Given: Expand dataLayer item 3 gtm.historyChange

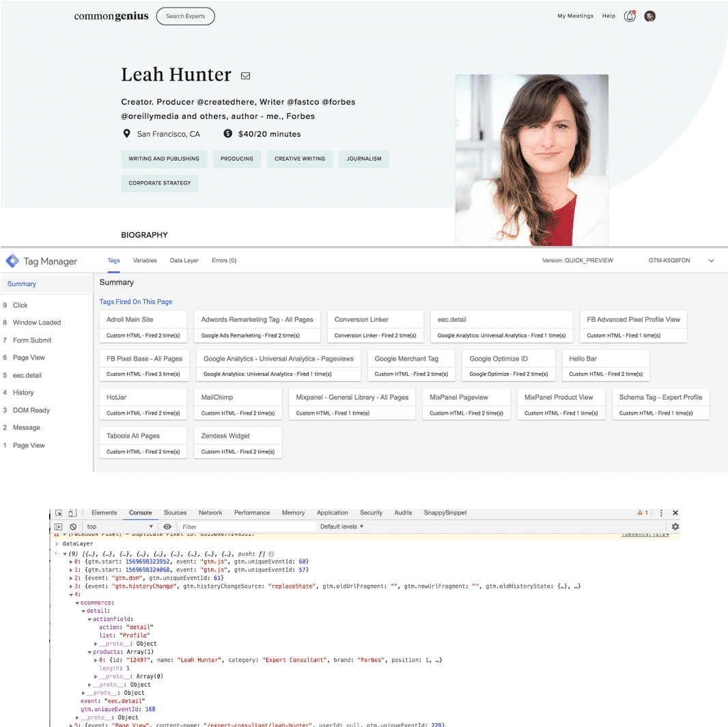Looking at the screenshot, I should point(71,587).
